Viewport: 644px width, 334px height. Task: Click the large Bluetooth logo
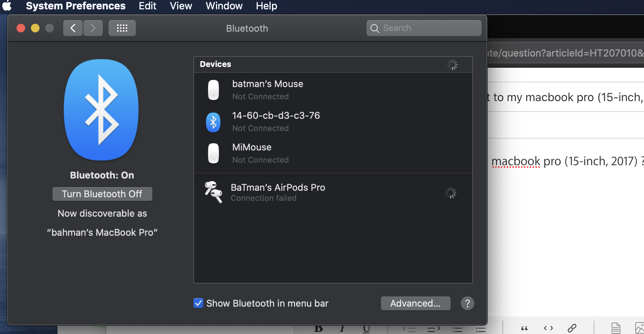click(x=101, y=110)
